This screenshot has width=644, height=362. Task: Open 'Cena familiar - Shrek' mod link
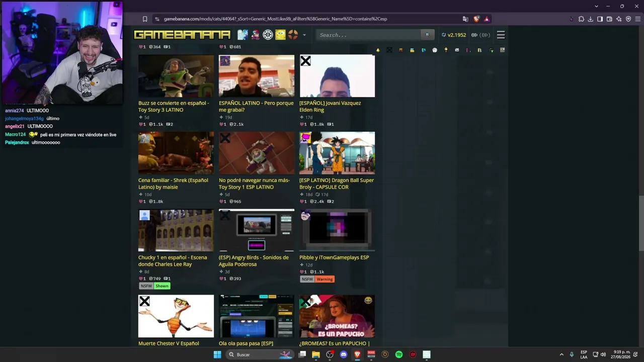click(x=173, y=184)
